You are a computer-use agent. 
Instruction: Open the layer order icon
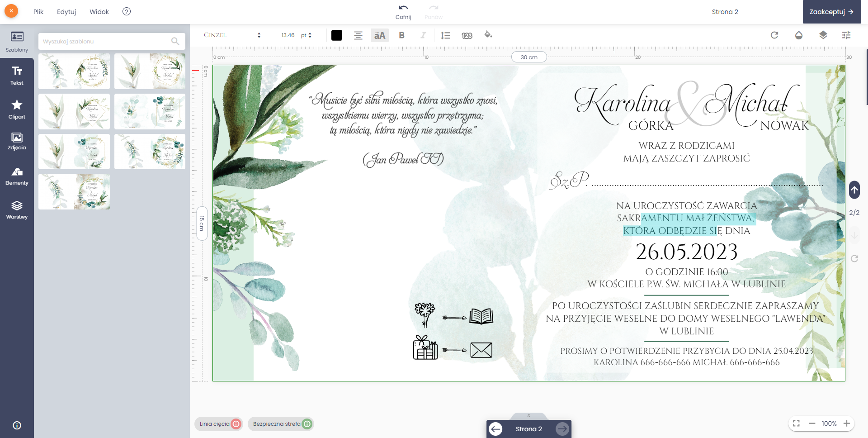coord(823,35)
